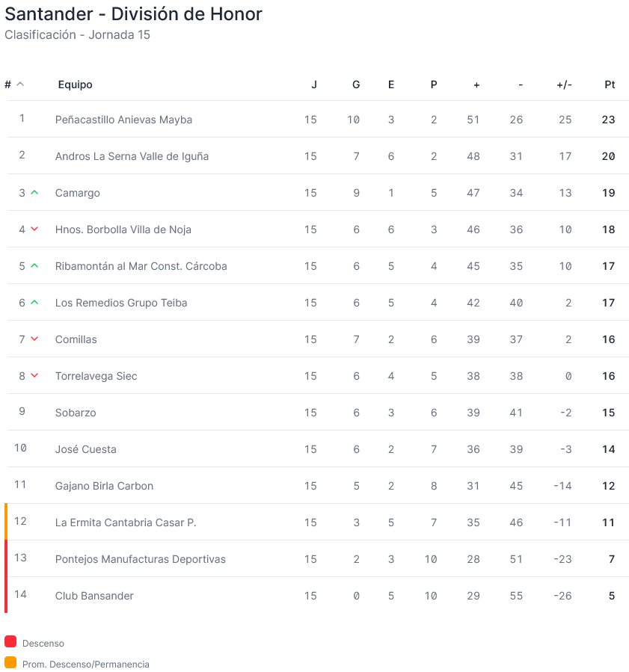Sort table by Pt column header
The width and height of the screenshot is (629, 672).
pyautogui.click(x=610, y=85)
